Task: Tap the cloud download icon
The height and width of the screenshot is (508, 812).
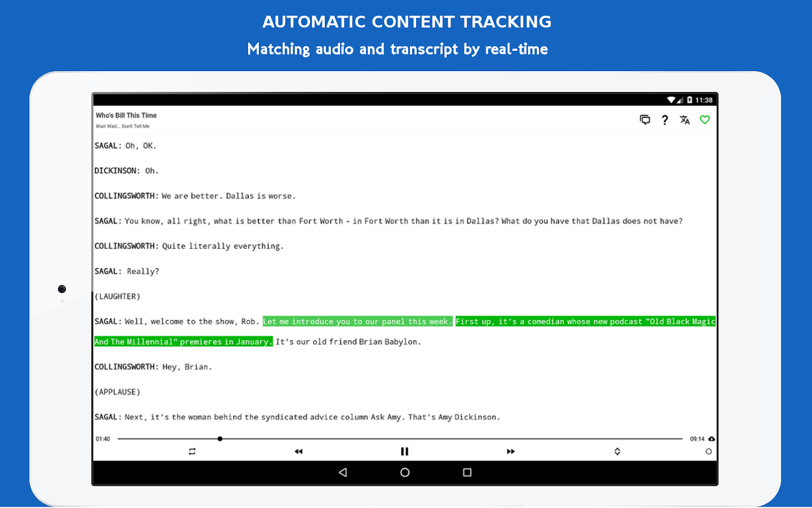Action: [x=712, y=439]
